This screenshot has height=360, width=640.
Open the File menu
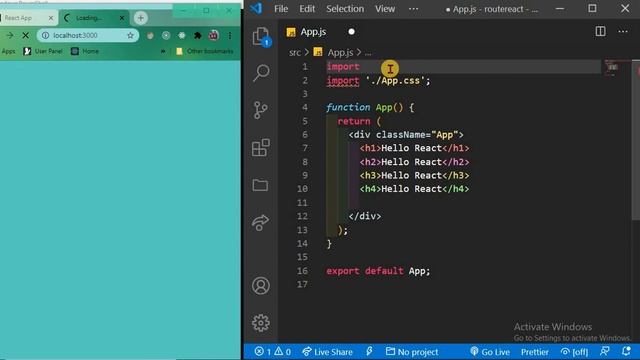(281, 9)
